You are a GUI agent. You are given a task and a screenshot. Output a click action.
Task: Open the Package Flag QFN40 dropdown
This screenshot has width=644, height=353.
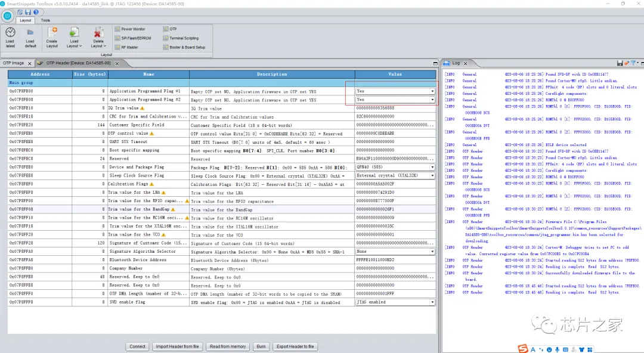(432, 168)
